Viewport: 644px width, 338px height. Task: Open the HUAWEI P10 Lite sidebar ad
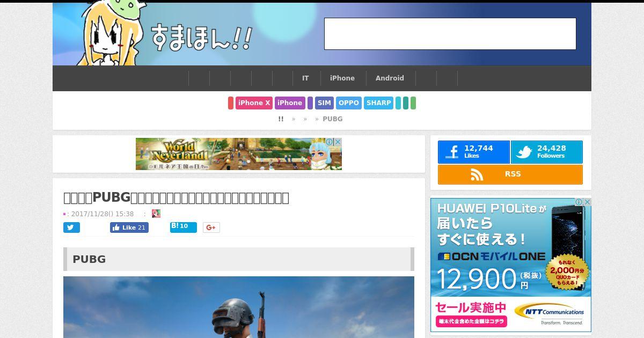[x=511, y=265]
